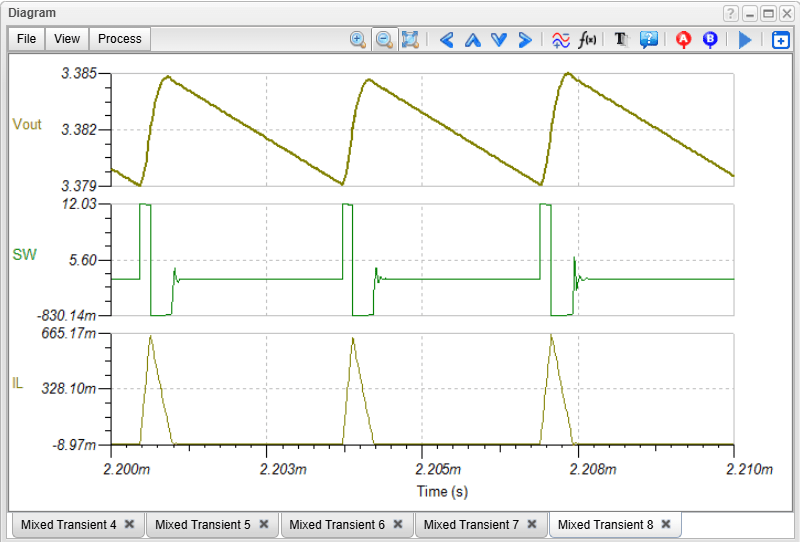Click the 12.03 SW axis value
This screenshot has height=542, width=800.
(x=79, y=204)
